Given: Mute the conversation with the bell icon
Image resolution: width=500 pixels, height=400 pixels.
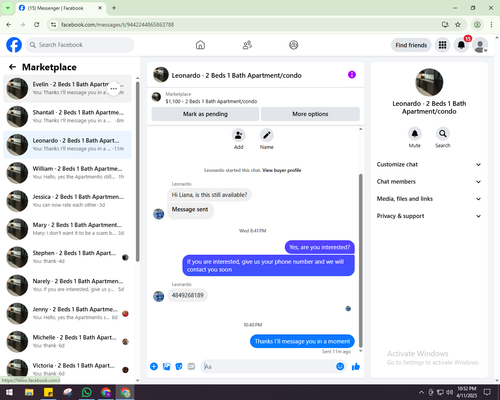Looking at the screenshot, I should (x=415, y=134).
